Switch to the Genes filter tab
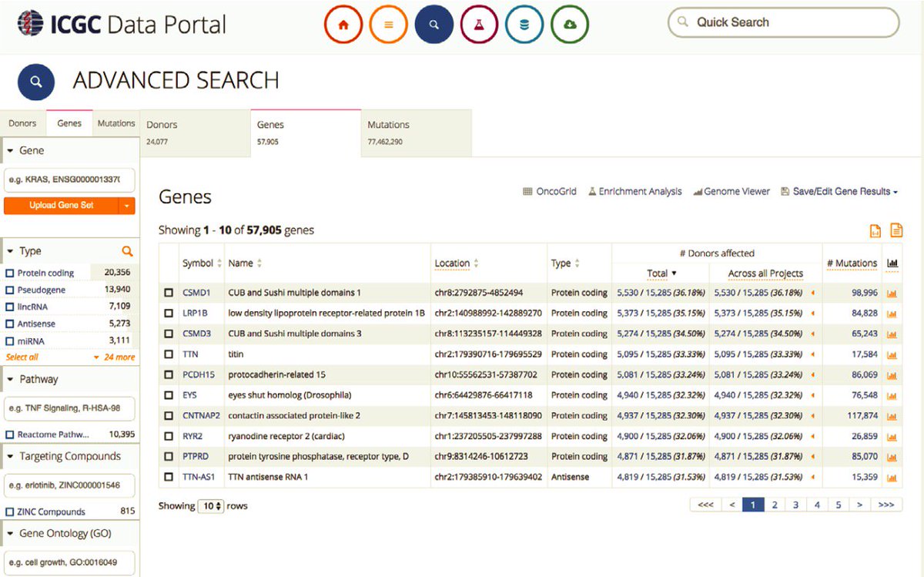 coord(69,123)
